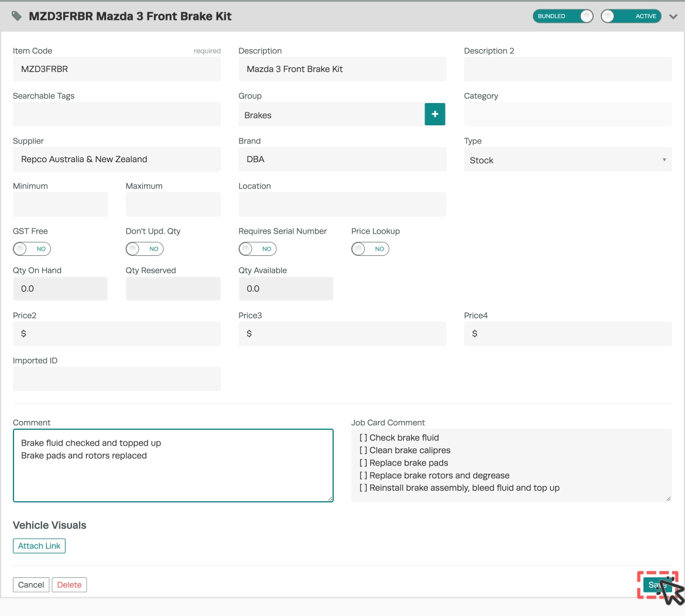Click into the Description 2 field

(567, 69)
